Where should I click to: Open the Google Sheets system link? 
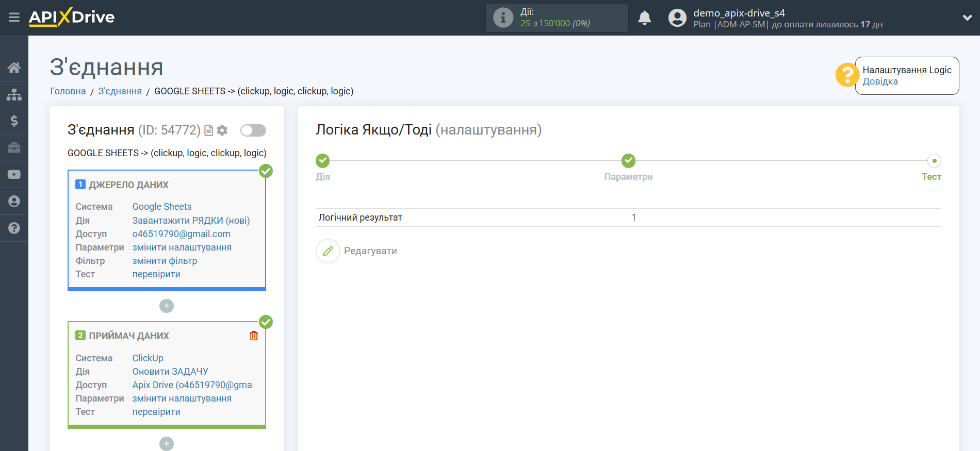point(162,207)
